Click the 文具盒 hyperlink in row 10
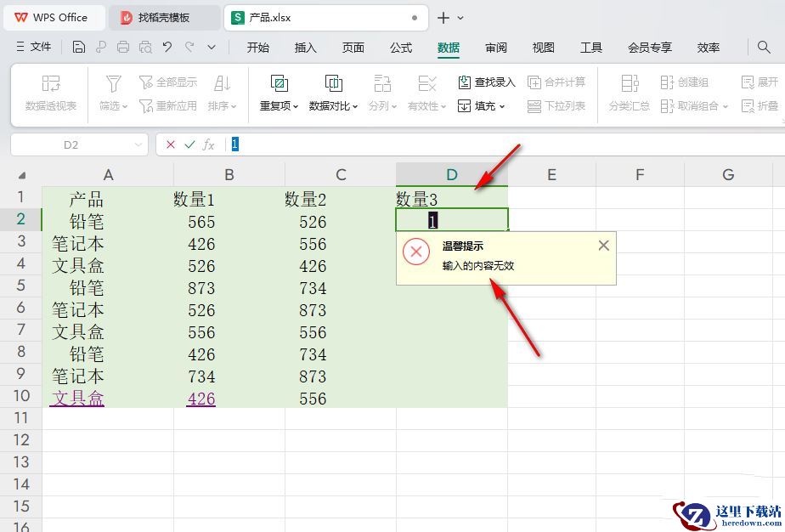Image resolution: width=785 pixels, height=532 pixels. [x=77, y=399]
